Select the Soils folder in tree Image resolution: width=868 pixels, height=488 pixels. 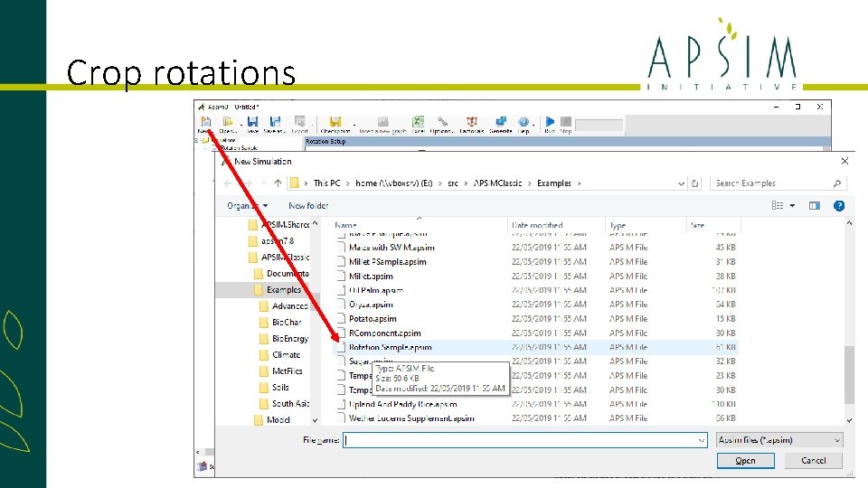280,388
